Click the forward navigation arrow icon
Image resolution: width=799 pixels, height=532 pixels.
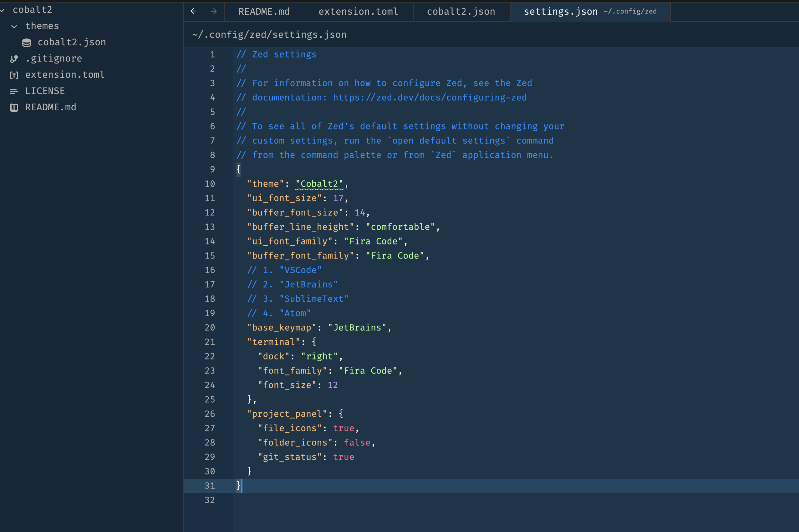point(213,11)
